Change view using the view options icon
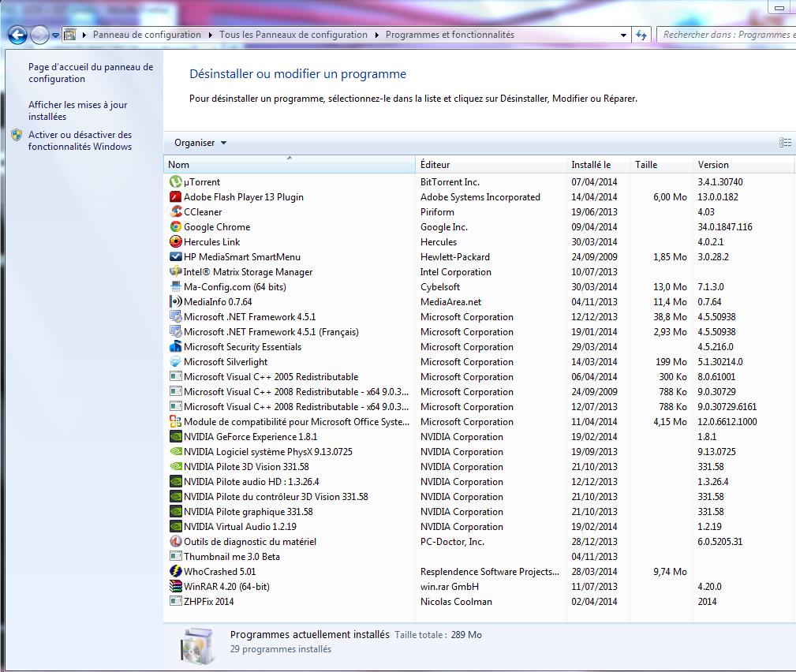The height and width of the screenshot is (672, 796). (785, 143)
